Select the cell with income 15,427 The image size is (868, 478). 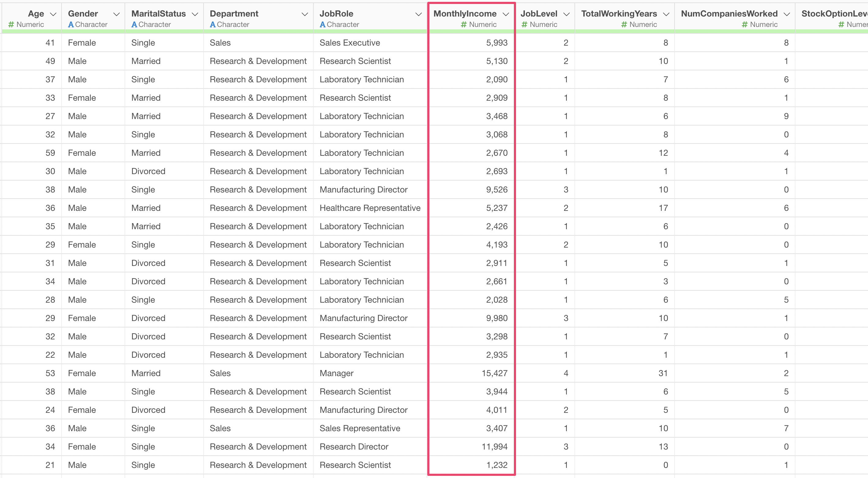pyautogui.click(x=494, y=373)
